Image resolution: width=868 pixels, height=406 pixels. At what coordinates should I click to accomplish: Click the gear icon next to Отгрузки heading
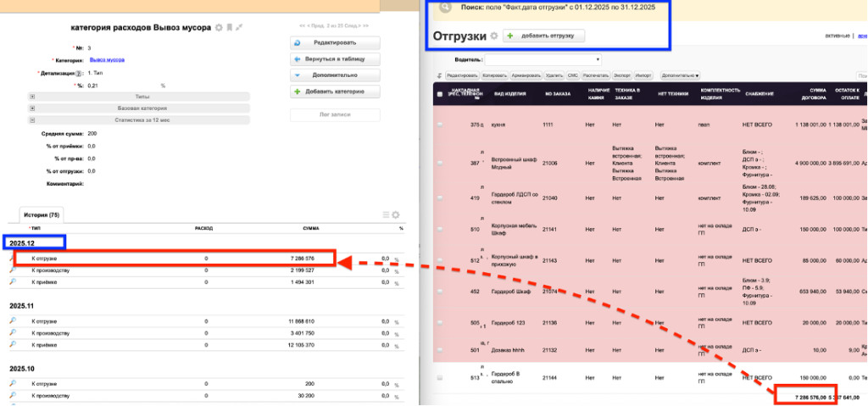coord(493,36)
